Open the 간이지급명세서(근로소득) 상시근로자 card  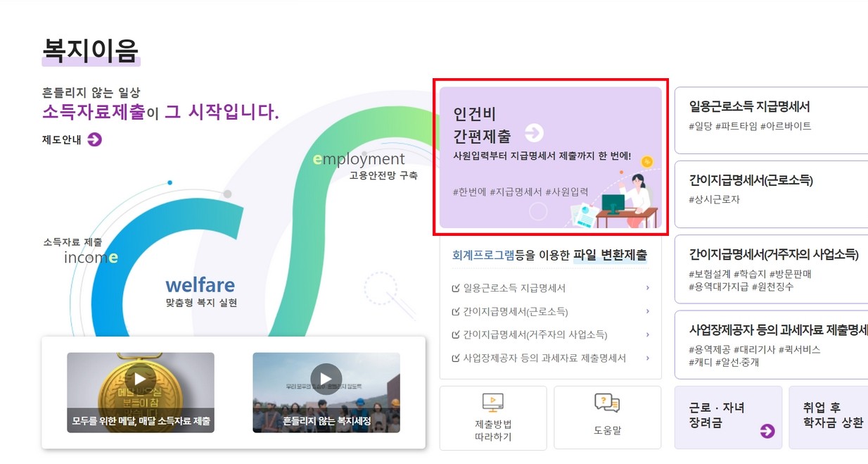point(772,194)
